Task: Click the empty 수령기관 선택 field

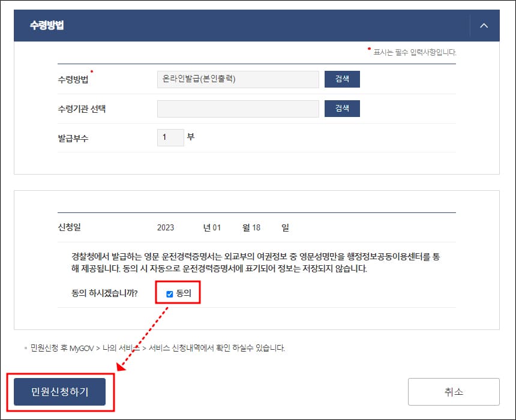Action: (x=238, y=108)
